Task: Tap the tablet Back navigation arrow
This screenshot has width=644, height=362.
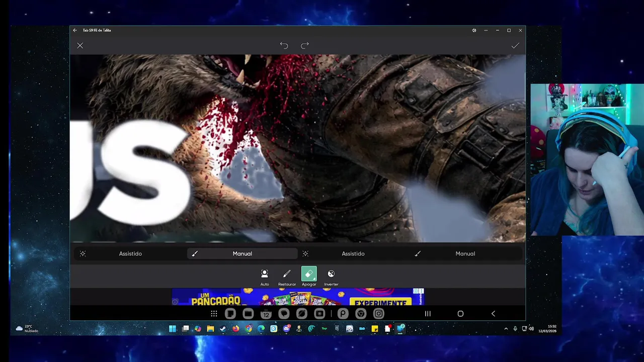Action: (x=493, y=314)
